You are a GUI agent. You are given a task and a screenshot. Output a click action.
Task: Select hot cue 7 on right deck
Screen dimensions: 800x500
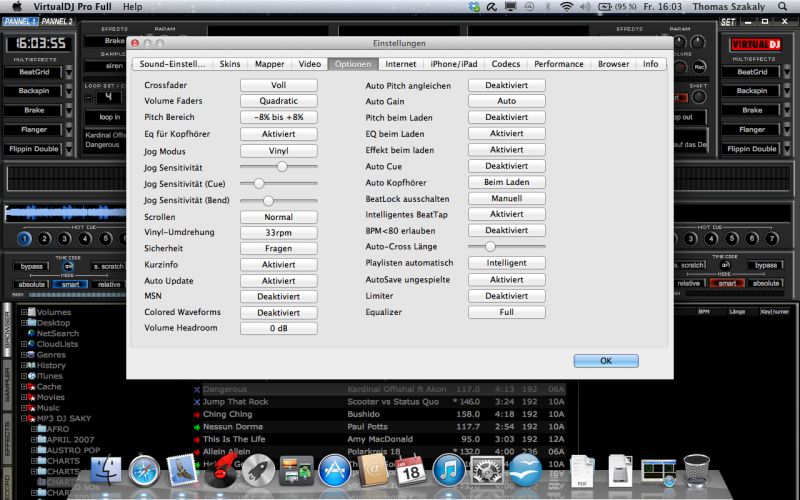click(x=772, y=238)
